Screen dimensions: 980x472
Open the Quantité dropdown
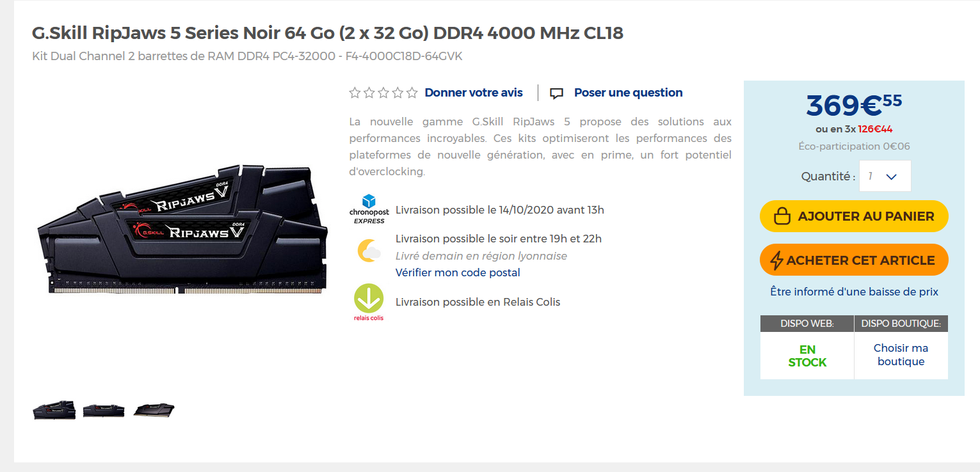tap(885, 176)
